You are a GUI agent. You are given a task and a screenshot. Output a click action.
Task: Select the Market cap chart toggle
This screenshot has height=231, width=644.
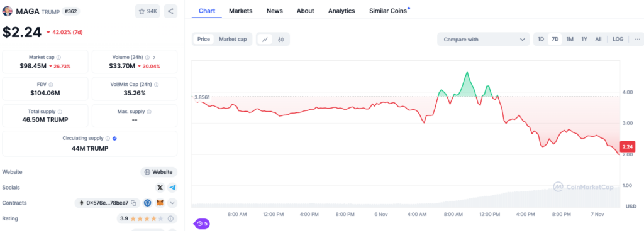(233, 40)
